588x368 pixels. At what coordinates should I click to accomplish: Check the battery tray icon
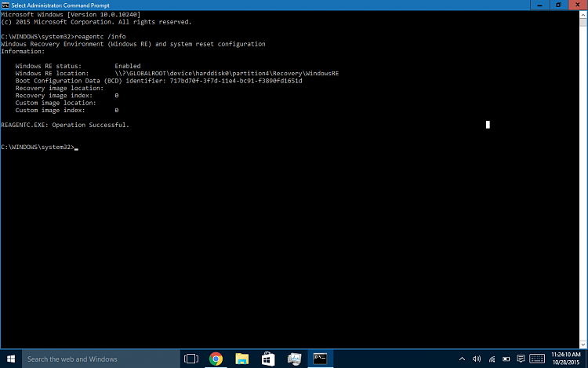click(x=506, y=359)
